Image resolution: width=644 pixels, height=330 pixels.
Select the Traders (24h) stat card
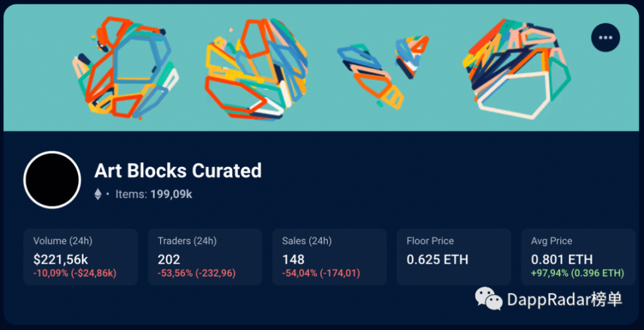tap(205, 257)
